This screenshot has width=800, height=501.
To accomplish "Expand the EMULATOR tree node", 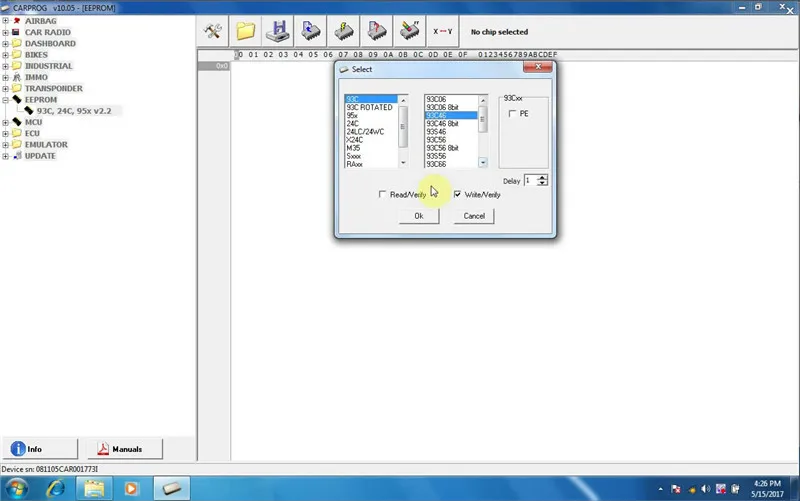I will coord(6,144).
